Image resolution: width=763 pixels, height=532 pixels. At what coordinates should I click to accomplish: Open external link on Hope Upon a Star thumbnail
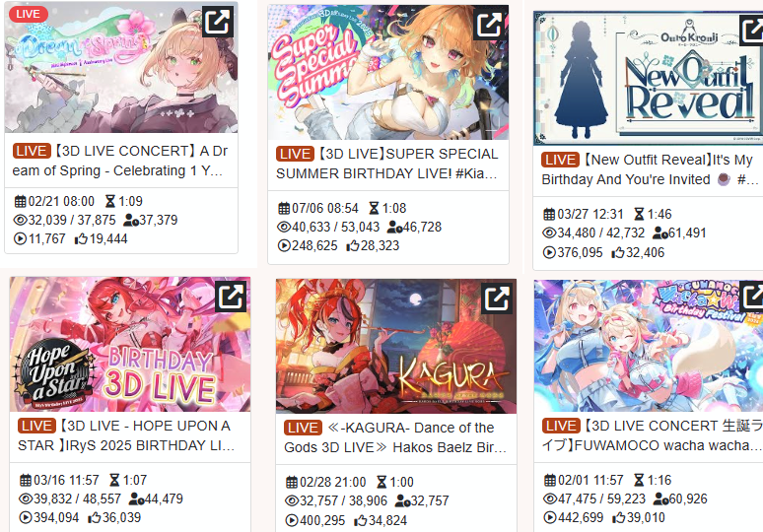[x=231, y=297]
